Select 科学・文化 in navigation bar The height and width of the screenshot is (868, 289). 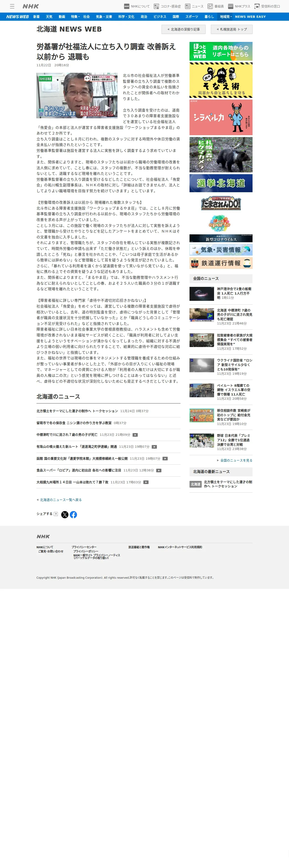click(x=126, y=16)
